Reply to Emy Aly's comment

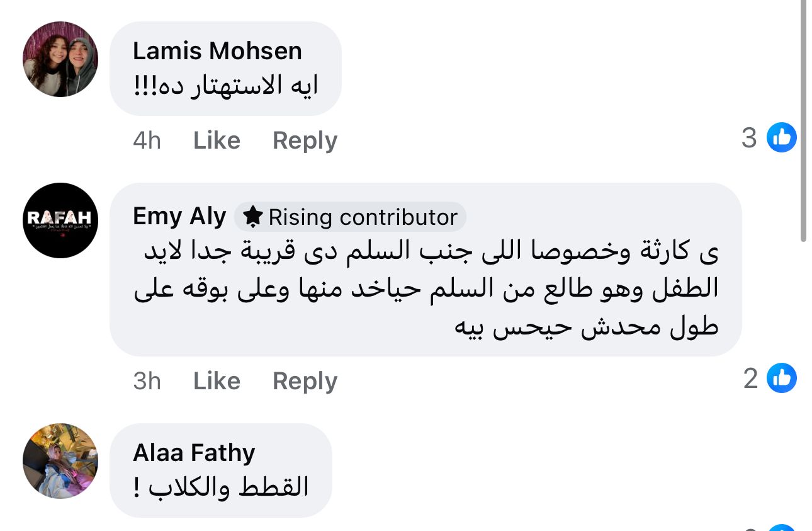[x=305, y=381]
